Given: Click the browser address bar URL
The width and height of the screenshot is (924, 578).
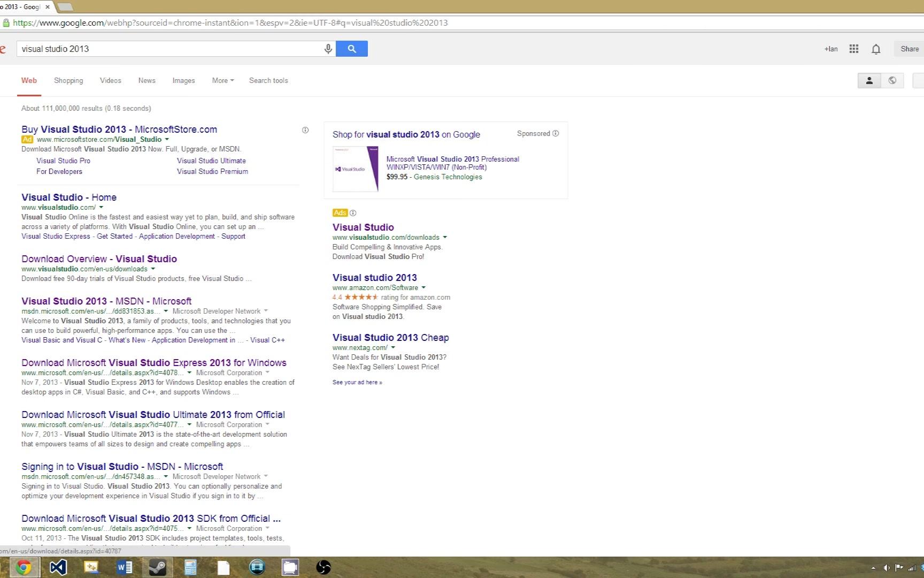Looking at the screenshot, I should [x=230, y=23].
